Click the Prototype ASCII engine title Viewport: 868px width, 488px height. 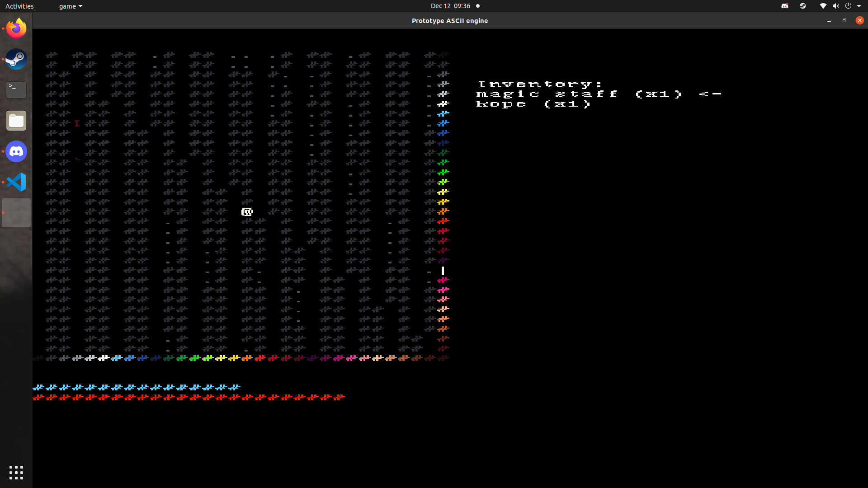[x=450, y=21]
